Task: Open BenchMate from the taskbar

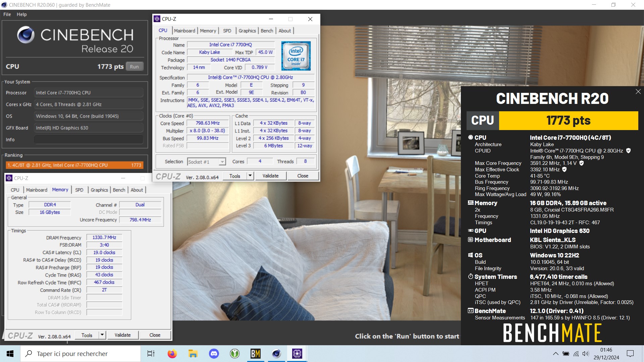Action: coord(256,354)
